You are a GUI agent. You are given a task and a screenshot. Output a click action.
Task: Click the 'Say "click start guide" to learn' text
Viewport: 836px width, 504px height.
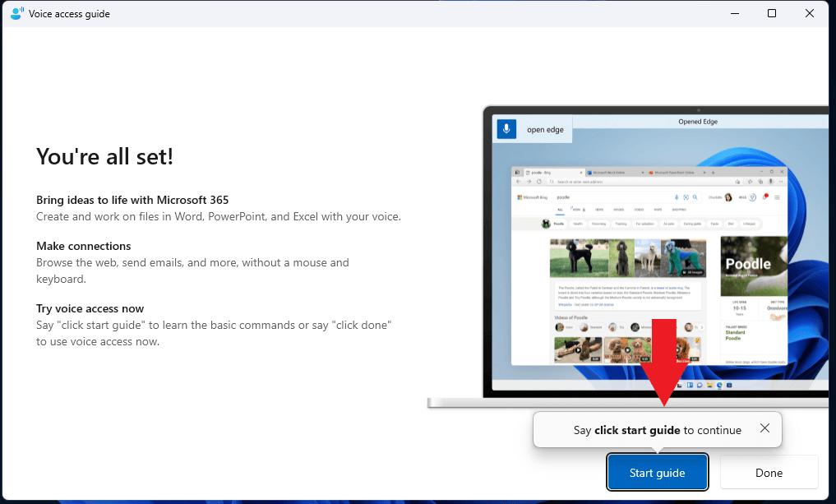tap(214, 333)
